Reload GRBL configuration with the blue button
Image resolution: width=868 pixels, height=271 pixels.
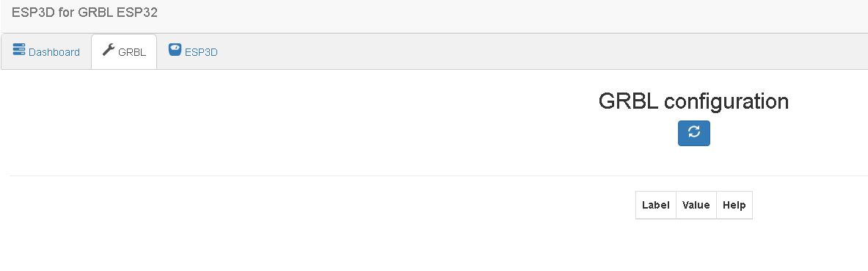tap(693, 133)
